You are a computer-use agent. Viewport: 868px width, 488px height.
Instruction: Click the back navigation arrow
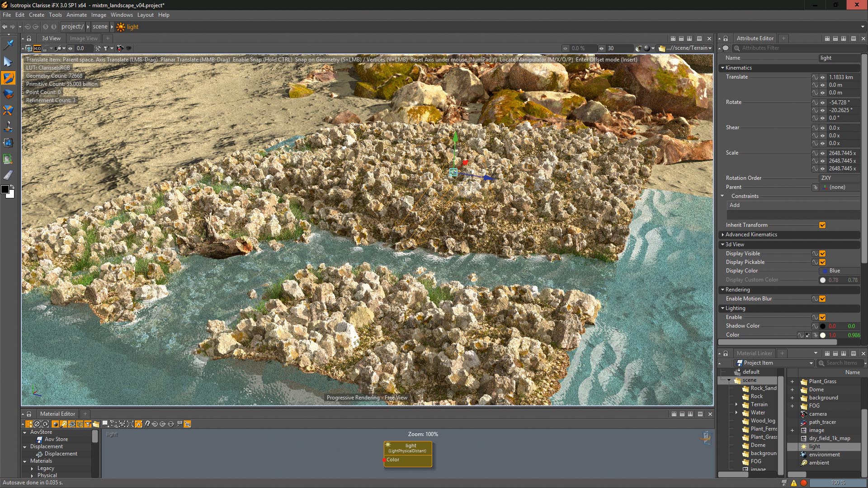click(x=5, y=27)
